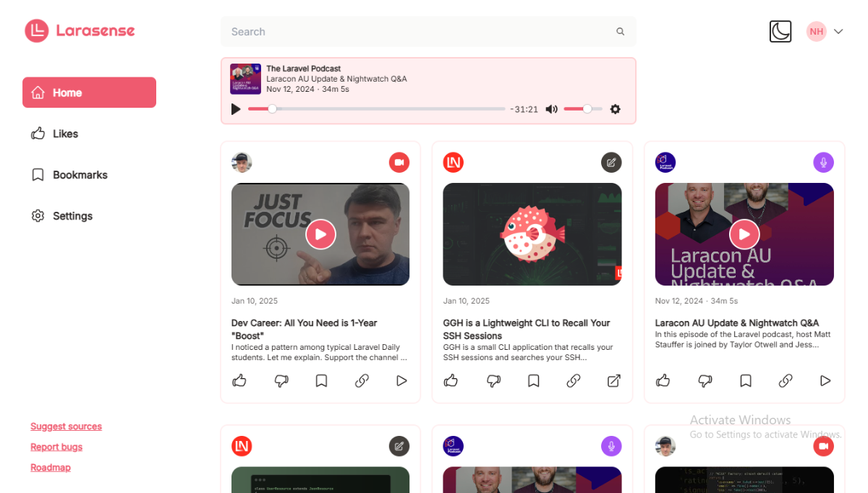Click Laravel Podcast logo on Laracon AU card
Viewport: 868px width, 493px height.
pyautogui.click(x=665, y=163)
